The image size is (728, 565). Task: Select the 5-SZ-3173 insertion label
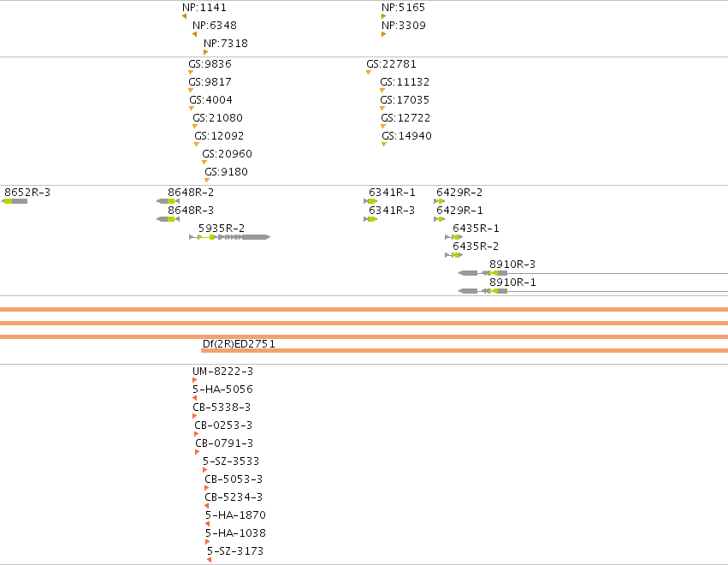click(235, 551)
